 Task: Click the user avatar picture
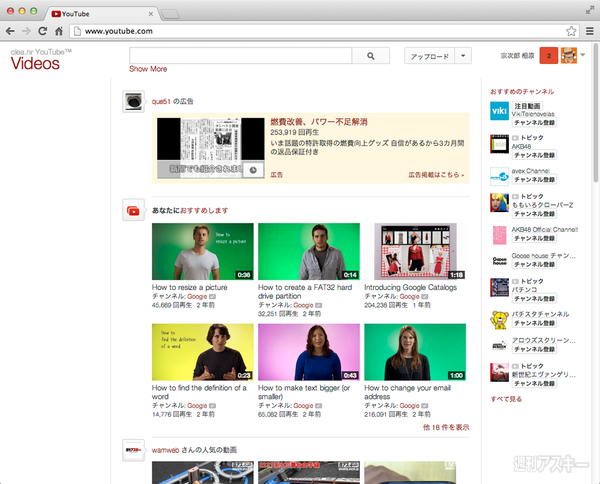pyautogui.click(x=569, y=56)
